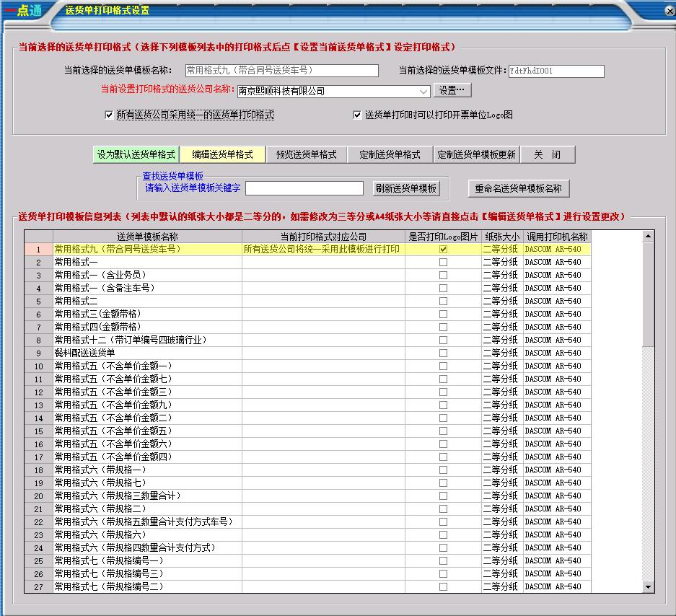Click the template list scroll-down arrow

click(648, 587)
